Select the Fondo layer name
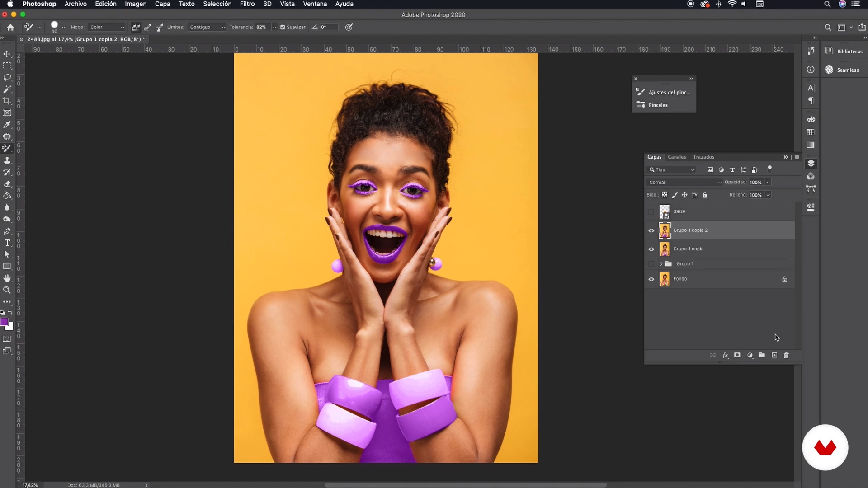The height and width of the screenshot is (488, 868). (680, 279)
